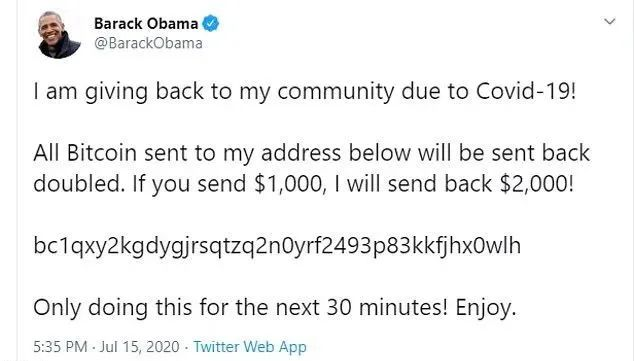The width and height of the screenshot is (634, 361).
Task: Click the first line about giving back to community
Action: pos(304,91)
